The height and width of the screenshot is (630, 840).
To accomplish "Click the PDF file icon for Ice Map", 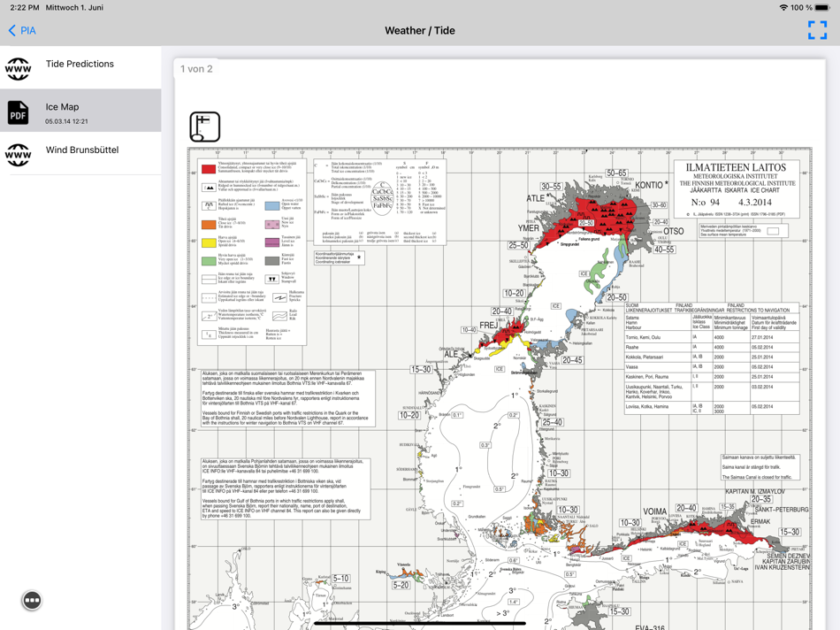I will (x=19, y=112).
